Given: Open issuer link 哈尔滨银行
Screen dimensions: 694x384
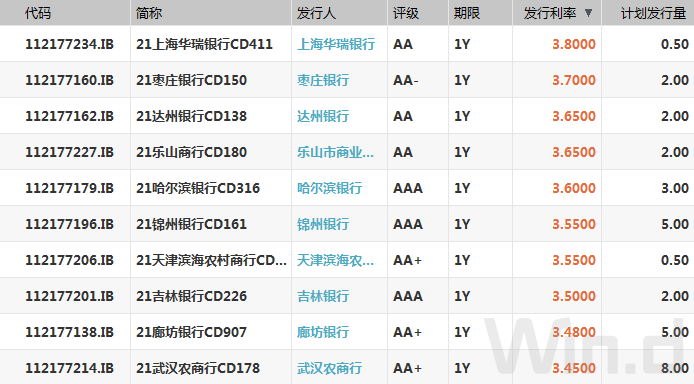Looking at the screenshot, I should tap(329, 188).
